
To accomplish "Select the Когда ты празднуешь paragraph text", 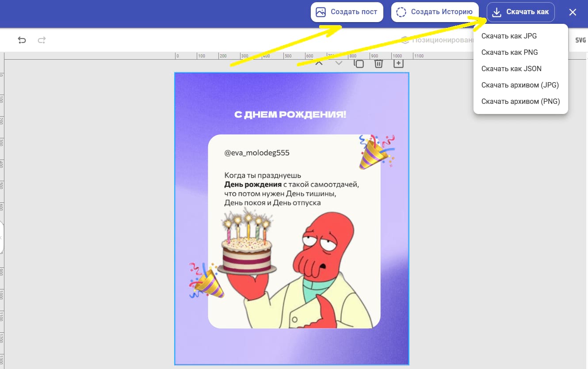I will pyautogui.click(x=292, y=189).
